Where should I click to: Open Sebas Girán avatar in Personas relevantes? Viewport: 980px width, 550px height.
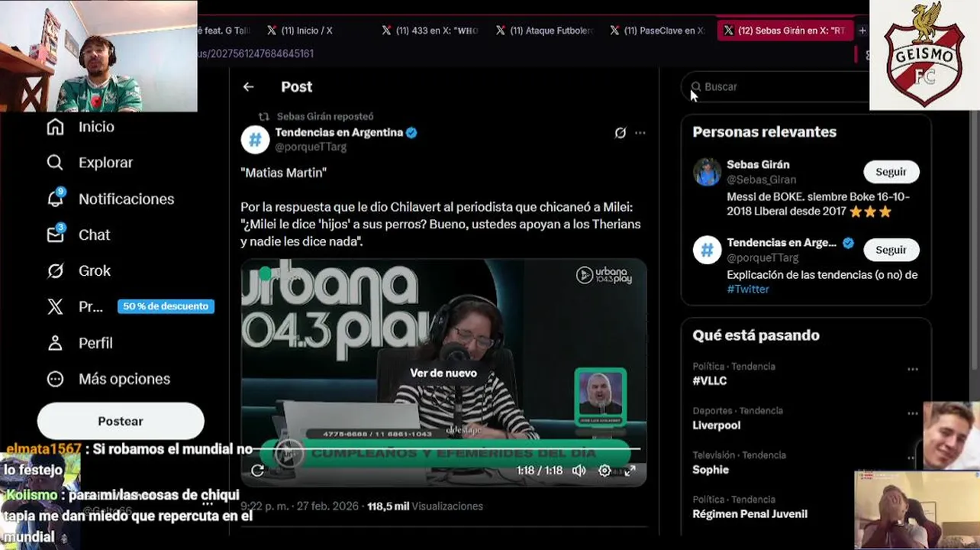tap(707, 172)
